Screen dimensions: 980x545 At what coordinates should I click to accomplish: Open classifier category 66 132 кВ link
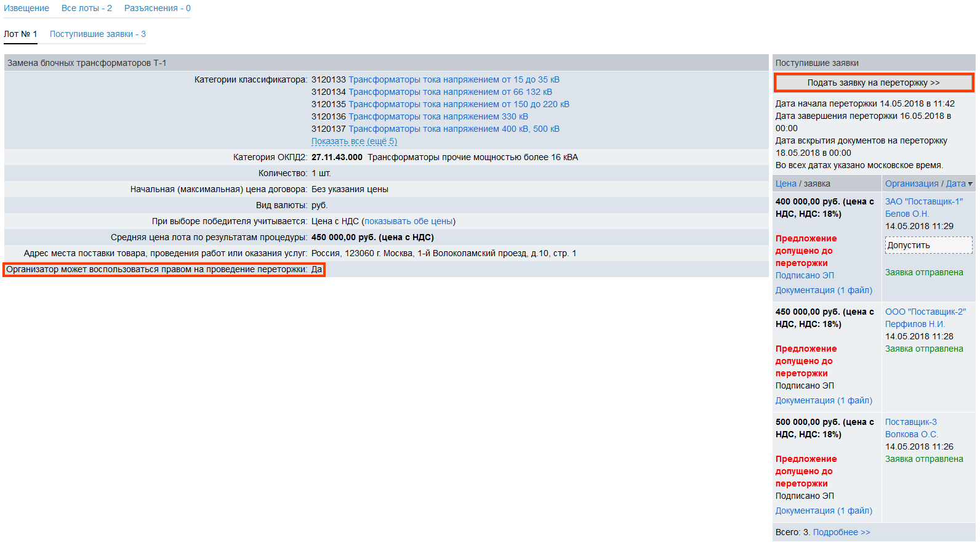point(450,92)
